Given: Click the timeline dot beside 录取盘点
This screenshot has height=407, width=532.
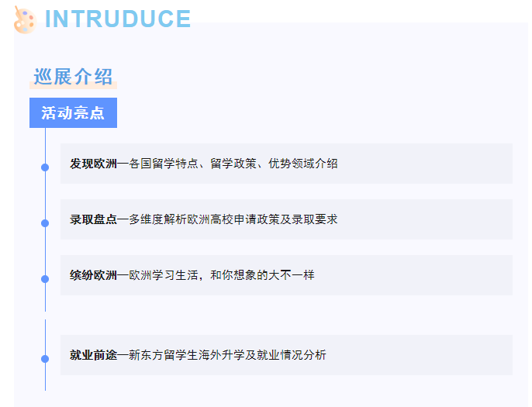Looking at the screenshot, I should click(x=45, y=223).
